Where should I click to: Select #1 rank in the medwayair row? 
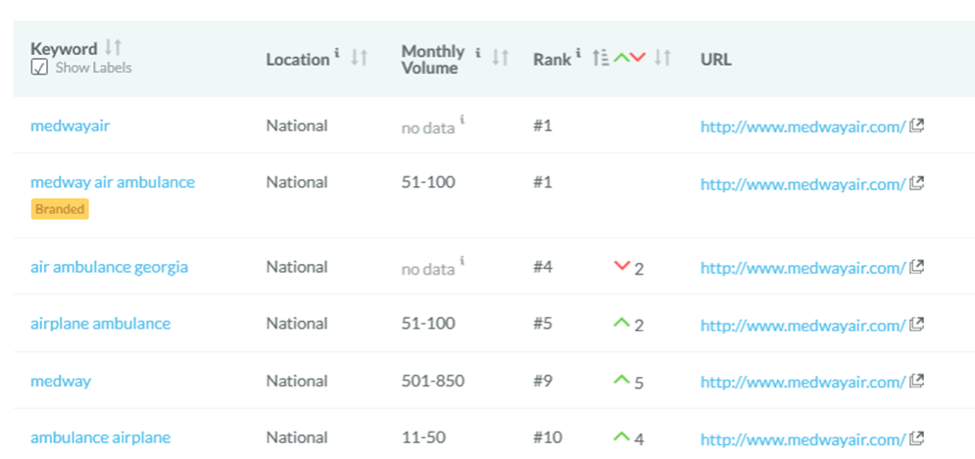(543, 126)
